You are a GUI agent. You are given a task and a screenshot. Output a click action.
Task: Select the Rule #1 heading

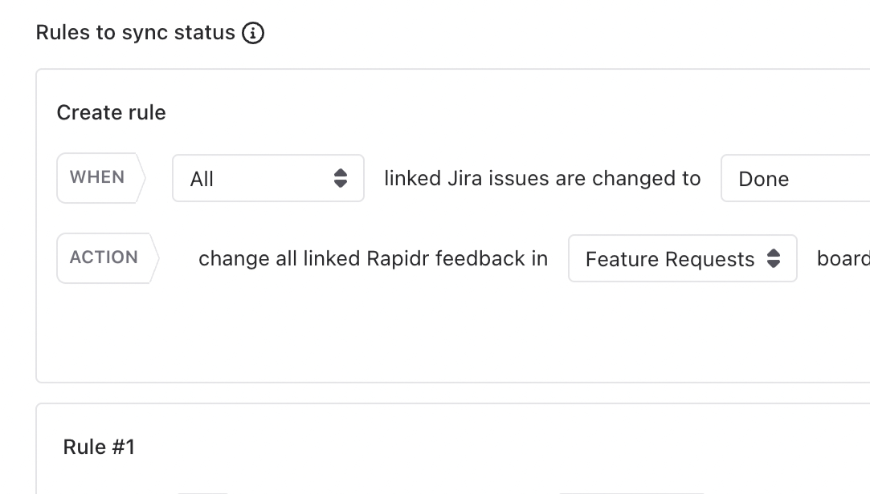click(x=99, y=447)
